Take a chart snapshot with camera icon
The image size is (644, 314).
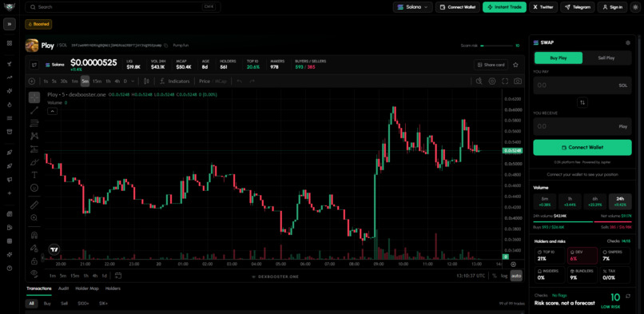click(x=518, y=81)
